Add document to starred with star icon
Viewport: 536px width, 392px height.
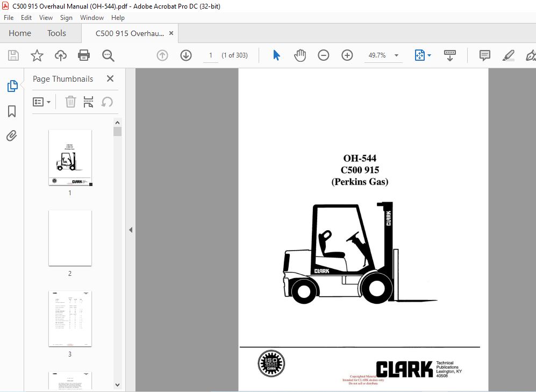pos(37,55)
